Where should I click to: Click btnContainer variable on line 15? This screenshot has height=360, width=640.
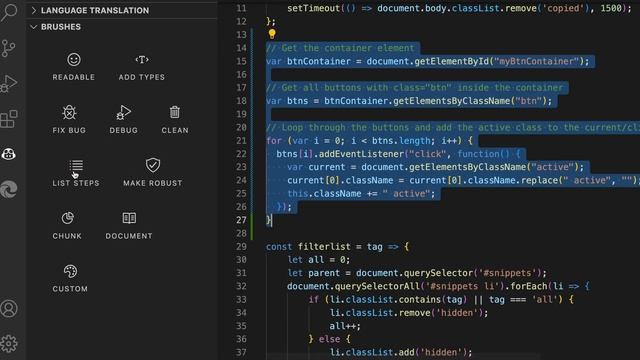click(x=319, y=61)
